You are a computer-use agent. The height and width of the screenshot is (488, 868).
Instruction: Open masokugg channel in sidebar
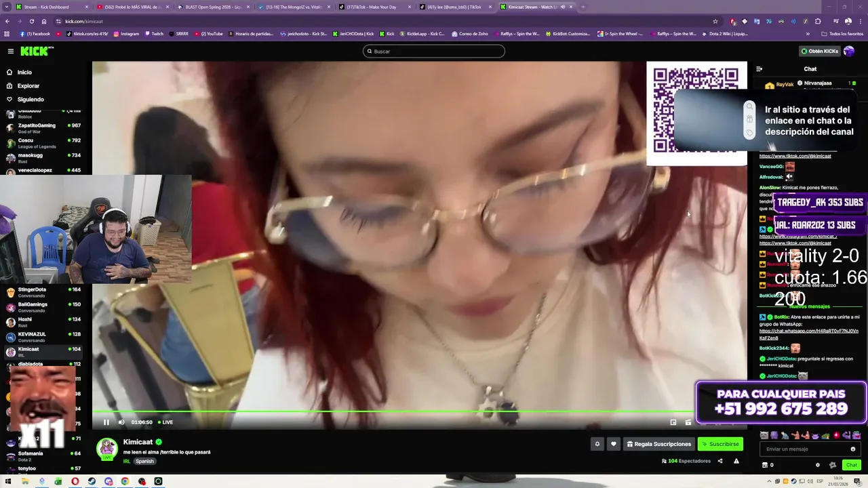pos(44,158)
